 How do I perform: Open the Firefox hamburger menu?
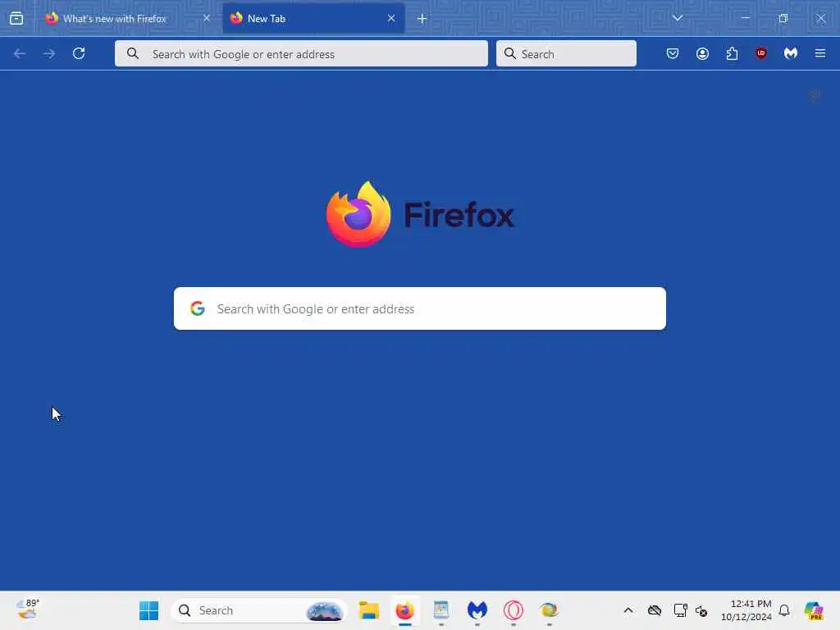pos(820,53)
